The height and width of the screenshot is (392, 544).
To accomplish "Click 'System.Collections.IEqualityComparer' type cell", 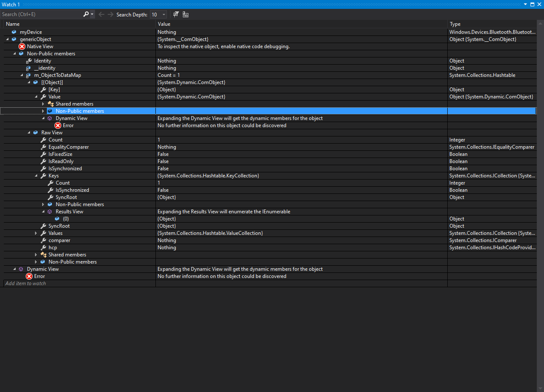I will [x=492, y=147].
